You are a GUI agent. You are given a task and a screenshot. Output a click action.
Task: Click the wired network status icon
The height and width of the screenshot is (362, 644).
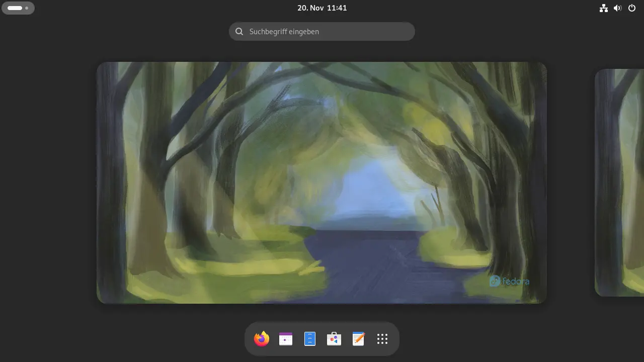604,8
